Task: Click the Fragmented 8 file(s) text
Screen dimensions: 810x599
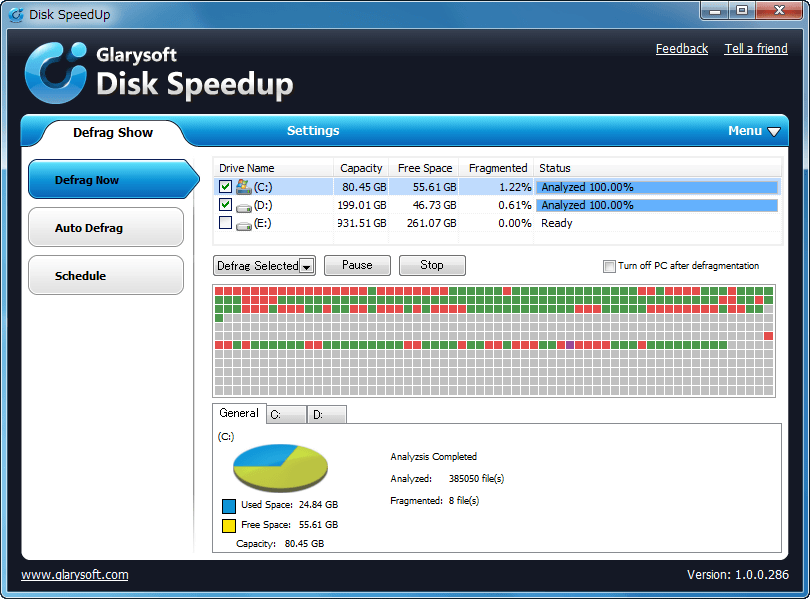Action: point(434,500)
